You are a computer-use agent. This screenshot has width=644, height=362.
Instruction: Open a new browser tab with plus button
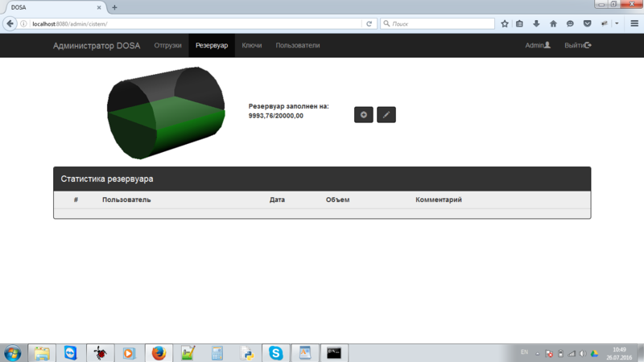114,7
